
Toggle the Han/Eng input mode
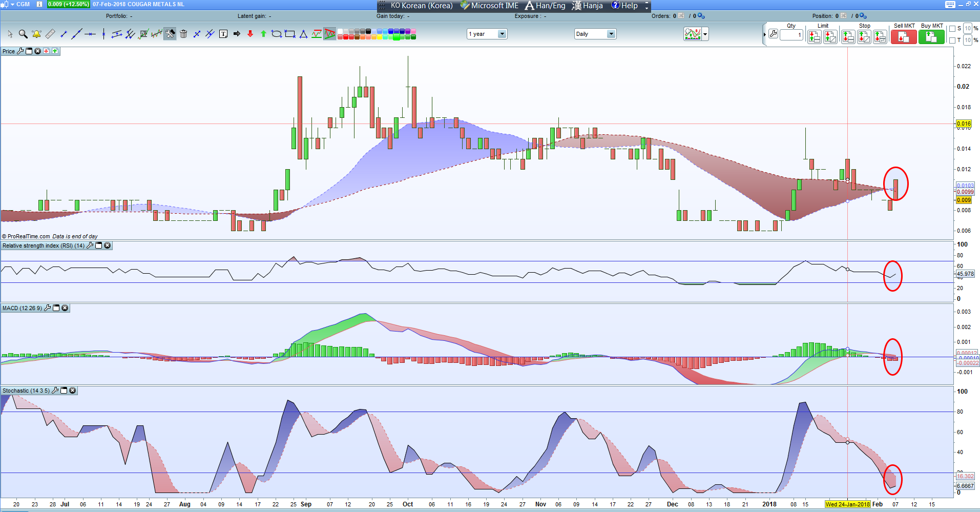[545, 6]
